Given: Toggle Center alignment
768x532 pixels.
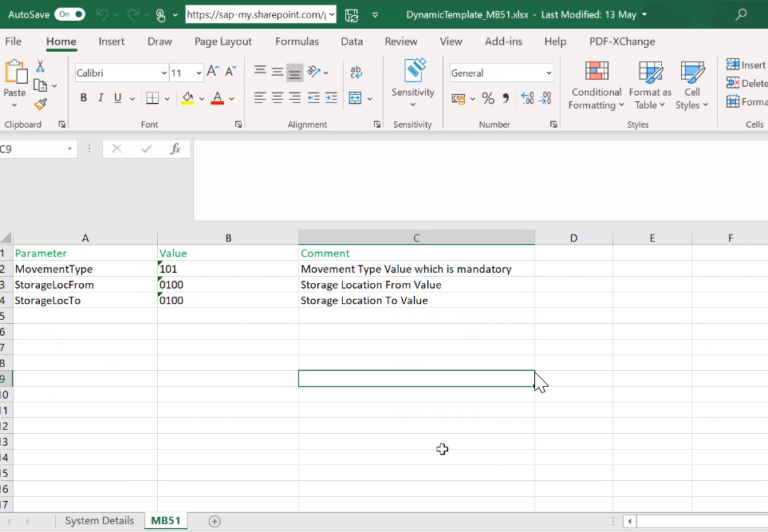Looking at the screenshot, I should [278, 98].
